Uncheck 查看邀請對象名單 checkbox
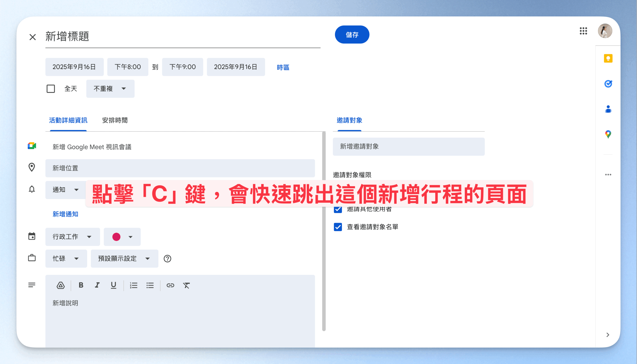 (338, 227)
